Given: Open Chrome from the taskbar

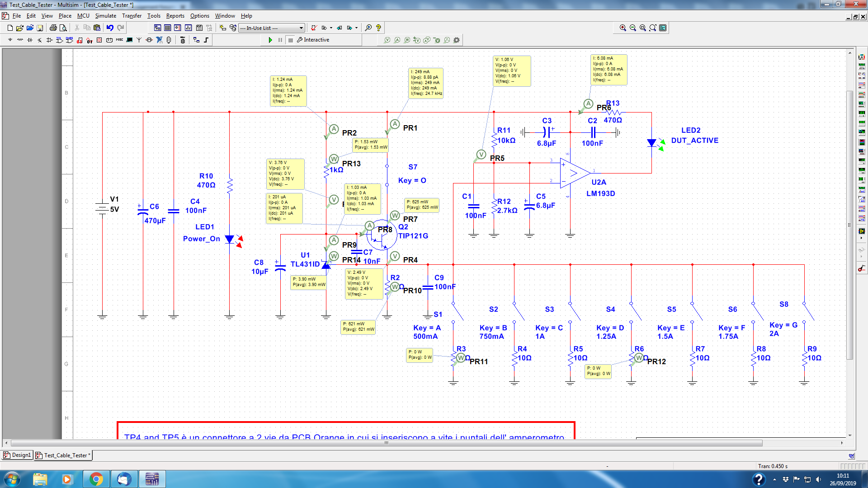Looking at the screenshot, I should tap(96, 479).
